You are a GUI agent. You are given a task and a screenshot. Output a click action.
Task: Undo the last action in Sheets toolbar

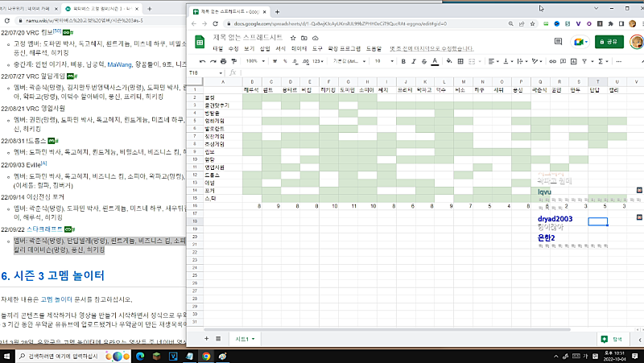(x=202, y=61)
